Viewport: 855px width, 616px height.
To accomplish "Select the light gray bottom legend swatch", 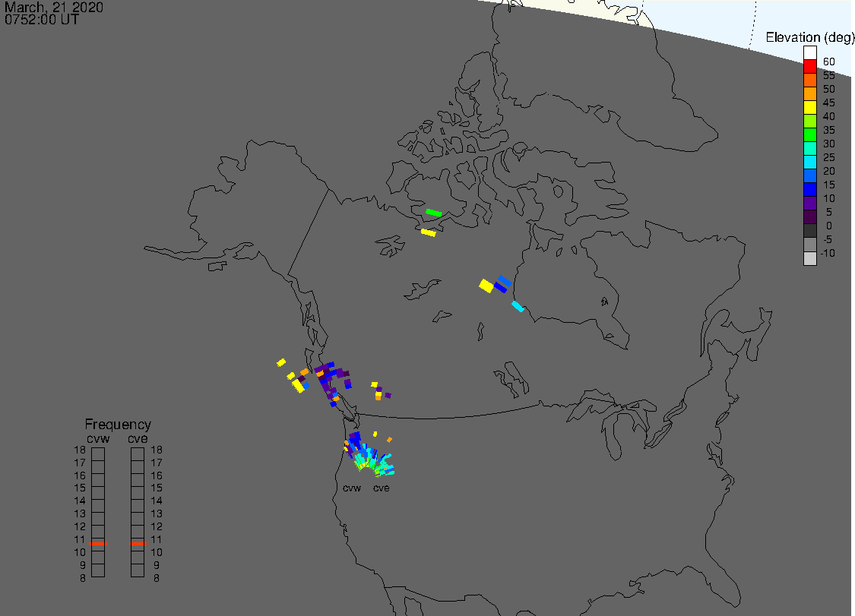I will [810, 258].
